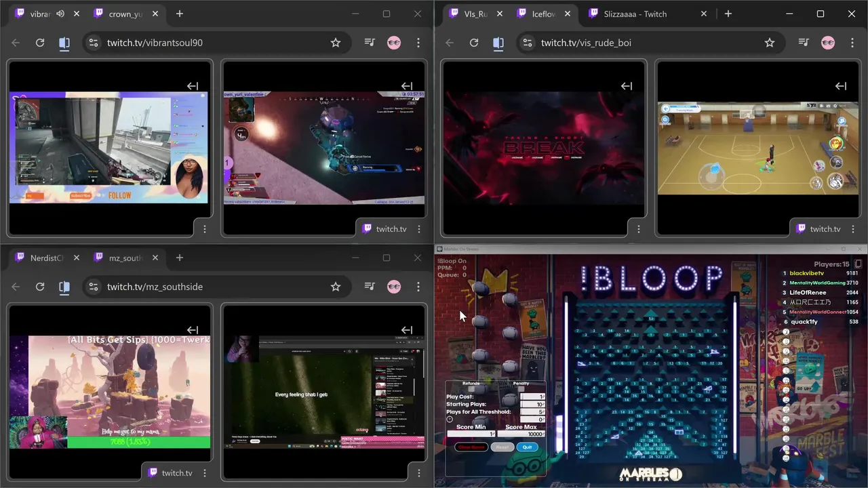Viewport: 868px width, 488px height.
Task: Open site info for twitch.tv/mz_southside
Action: (x=94, y=287)
